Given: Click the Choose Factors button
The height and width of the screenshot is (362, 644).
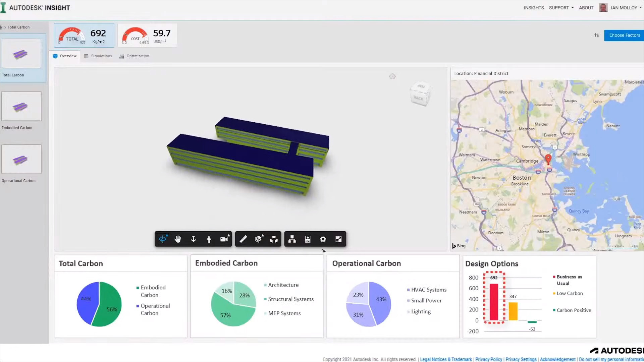Looking at the screenshot, I should point(624,35).
